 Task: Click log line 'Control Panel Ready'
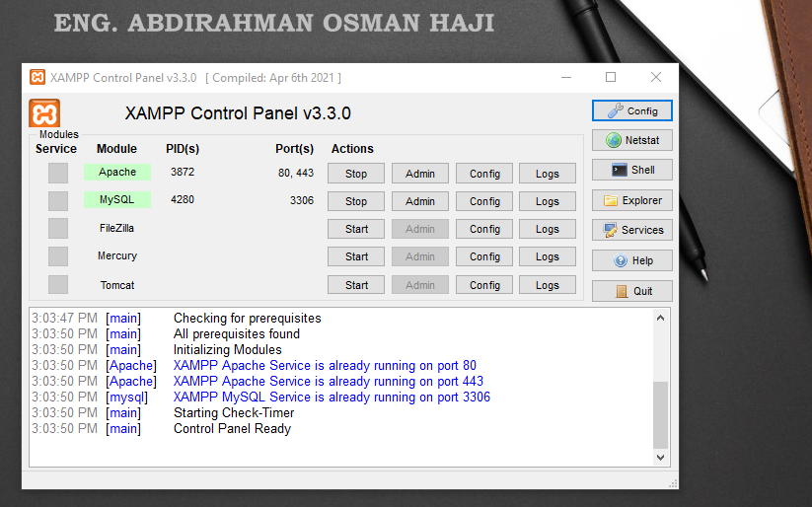[x=232, y=429]
